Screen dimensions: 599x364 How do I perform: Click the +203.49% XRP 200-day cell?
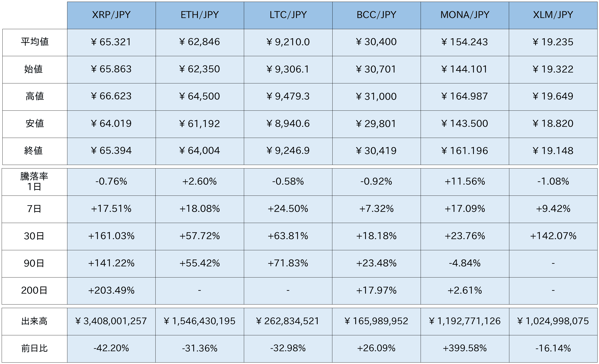point(111,291)
